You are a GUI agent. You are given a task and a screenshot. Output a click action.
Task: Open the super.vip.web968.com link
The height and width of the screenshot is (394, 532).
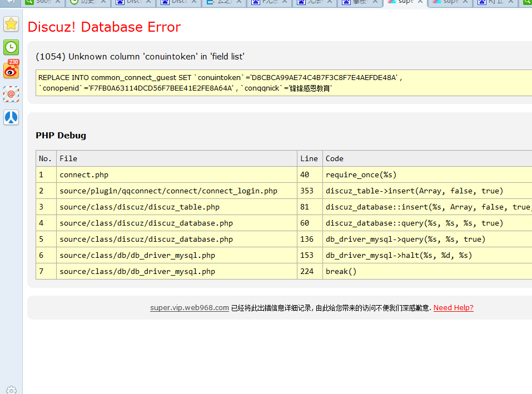coord(190,307)
